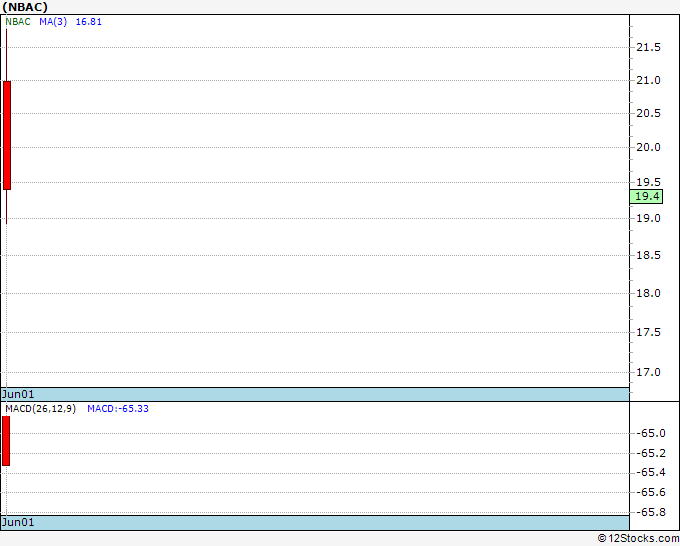Screen dimensions: 680x546
Task: Click the 19.5 price axis label
Action: [648, 182]
